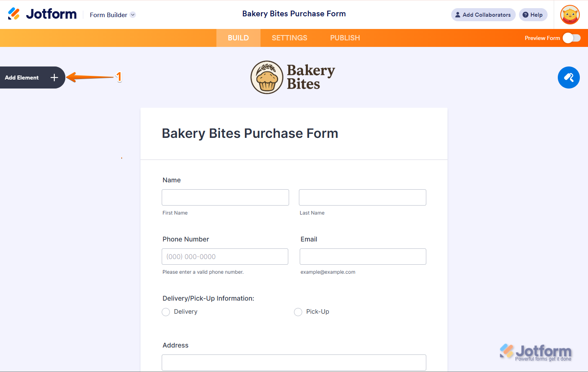Click the Phone Number input field
This screenshot has height=372, width=588.
click(x=225, y=257)
